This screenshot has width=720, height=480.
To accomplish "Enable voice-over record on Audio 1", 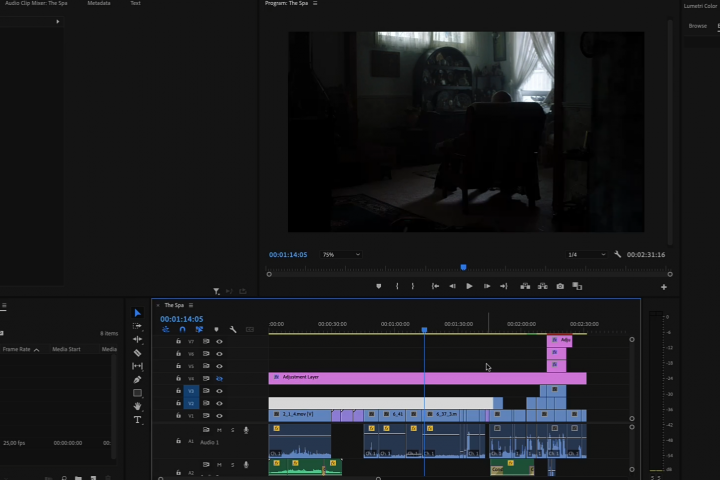I will (246, 430).
